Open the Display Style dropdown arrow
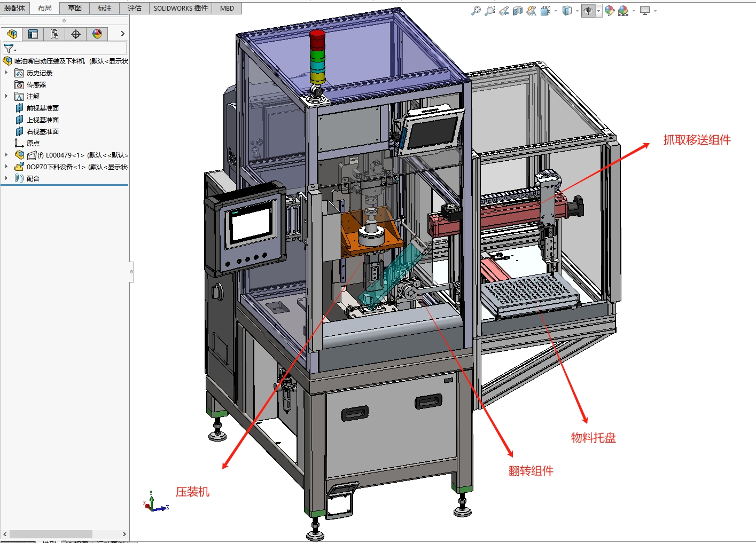This screenshot has height=543, width=756. [x=577, y=11]
